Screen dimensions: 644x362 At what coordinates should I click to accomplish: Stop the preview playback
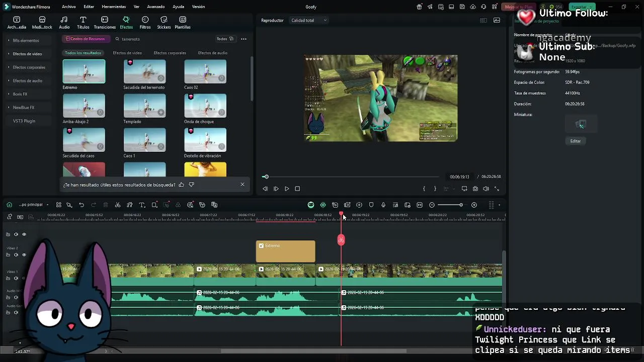pyautogui.click(x=297, y=189)
